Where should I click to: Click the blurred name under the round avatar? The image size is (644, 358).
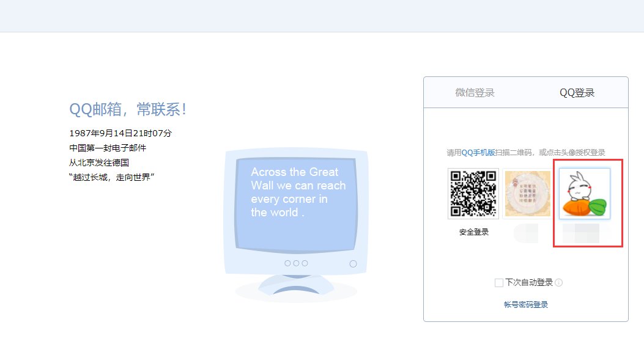526,233
